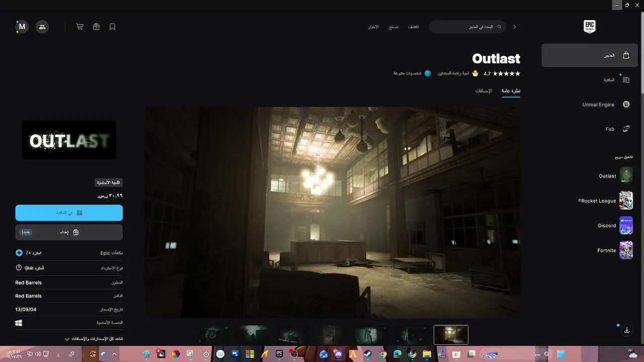Click the 4.7 star rating
Viewport: 644px width, 362px height.
502,73
